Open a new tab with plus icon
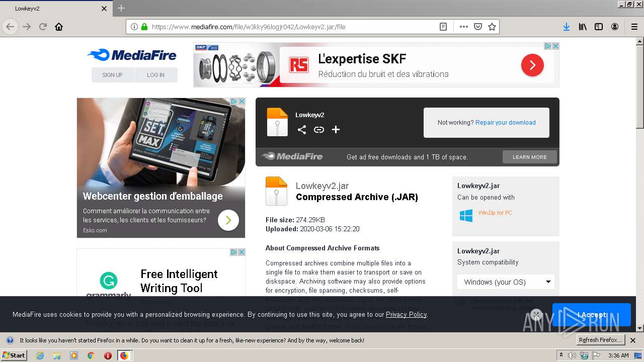Screen dimensions: 644x362 coord(121,8)
